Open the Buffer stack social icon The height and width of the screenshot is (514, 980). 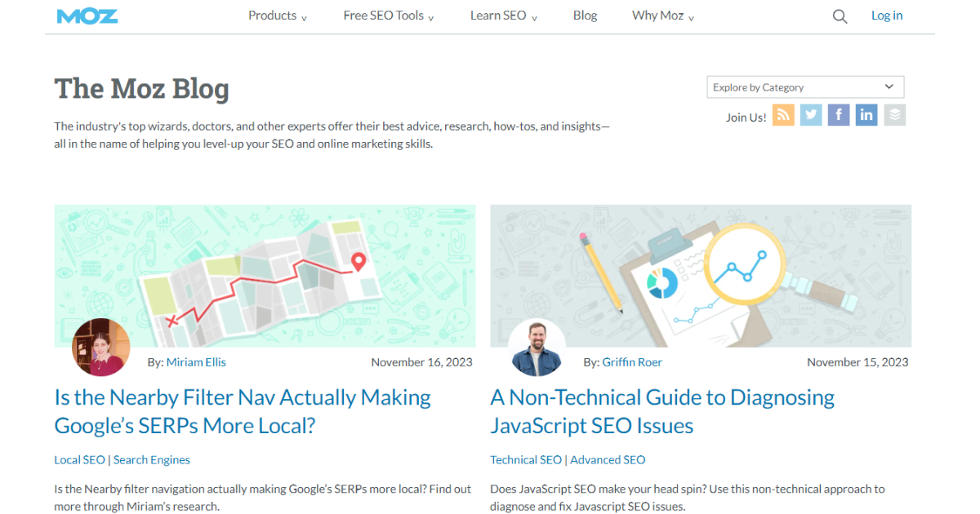tap(895, 115)
